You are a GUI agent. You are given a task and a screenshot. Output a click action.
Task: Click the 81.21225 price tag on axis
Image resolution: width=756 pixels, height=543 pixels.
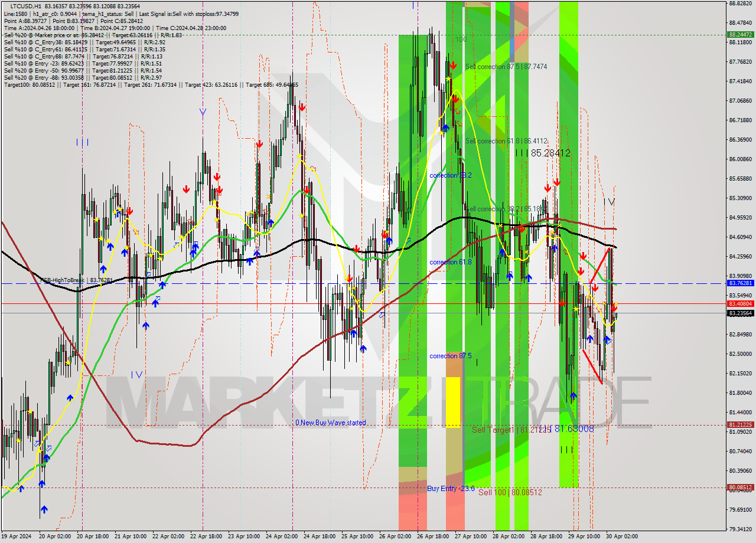click(x=740, y=424)
